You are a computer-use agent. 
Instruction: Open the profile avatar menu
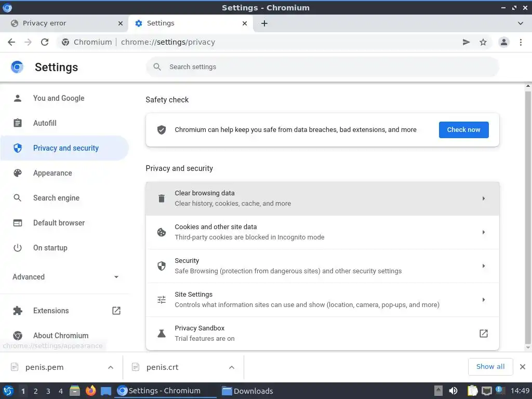(504, 42)
